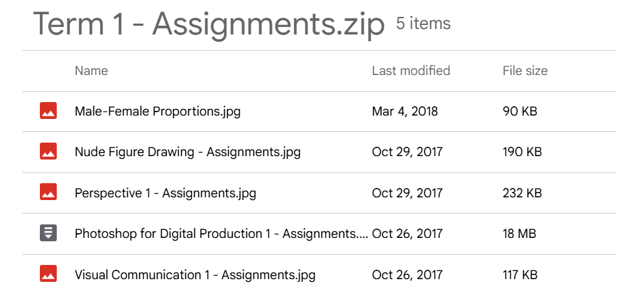644x292 pixels.
Task: Click the archive icon for Photoshop for Digital Production
Action: 48,233
